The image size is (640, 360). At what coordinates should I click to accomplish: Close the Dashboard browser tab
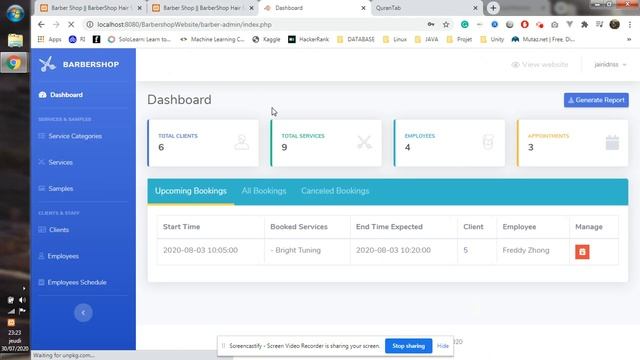click(x=363, y=8)
